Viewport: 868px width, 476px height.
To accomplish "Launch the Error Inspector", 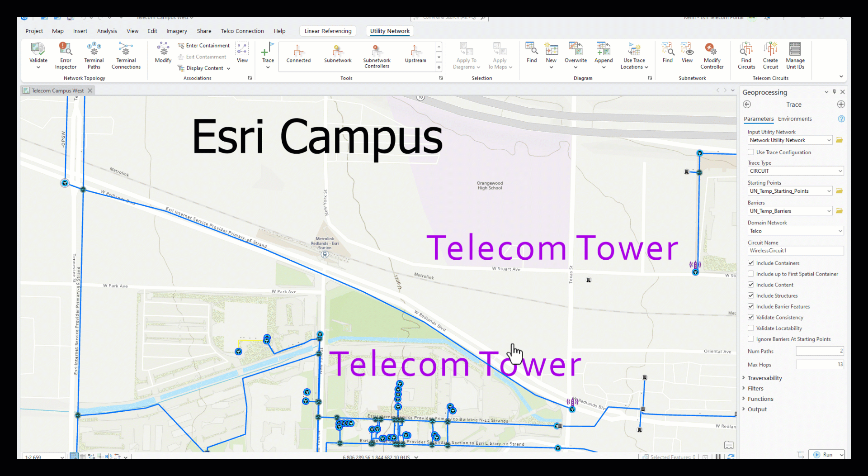I will point(66,55).
